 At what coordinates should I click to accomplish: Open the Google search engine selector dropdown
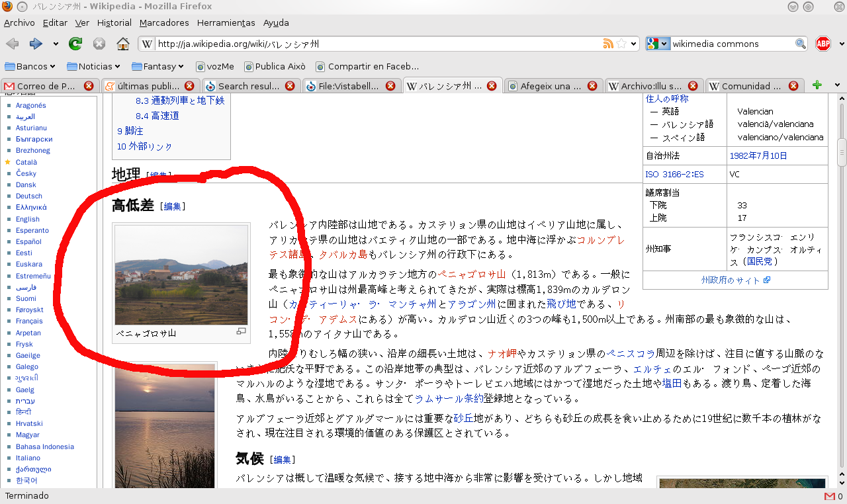pos(658,44)
